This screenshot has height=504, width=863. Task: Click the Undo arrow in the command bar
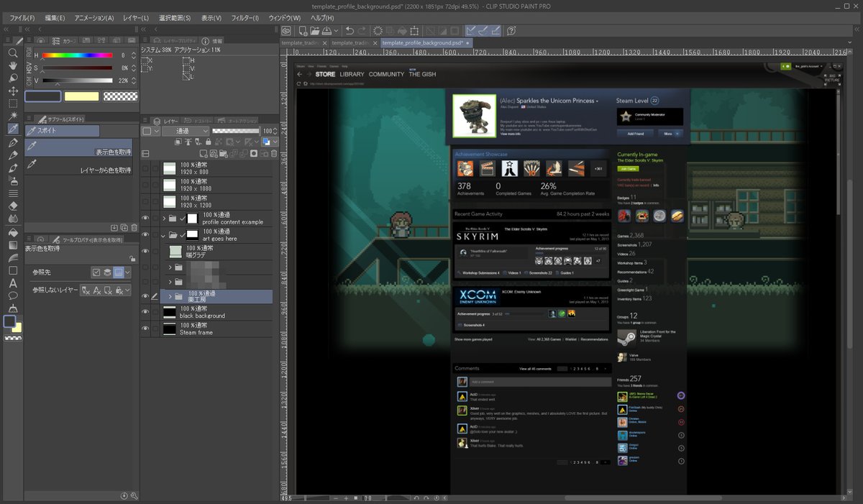350,31
